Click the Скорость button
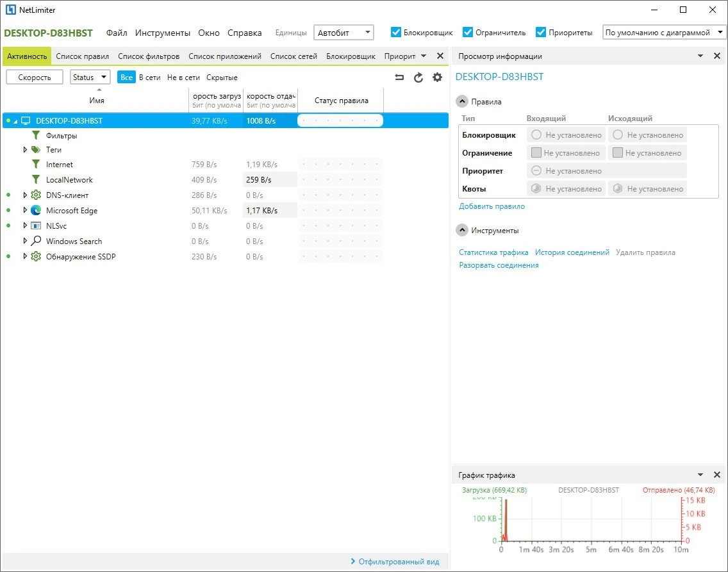Image resolution: width=728 pixels, height=572 pixels. (x=35, y=77)
